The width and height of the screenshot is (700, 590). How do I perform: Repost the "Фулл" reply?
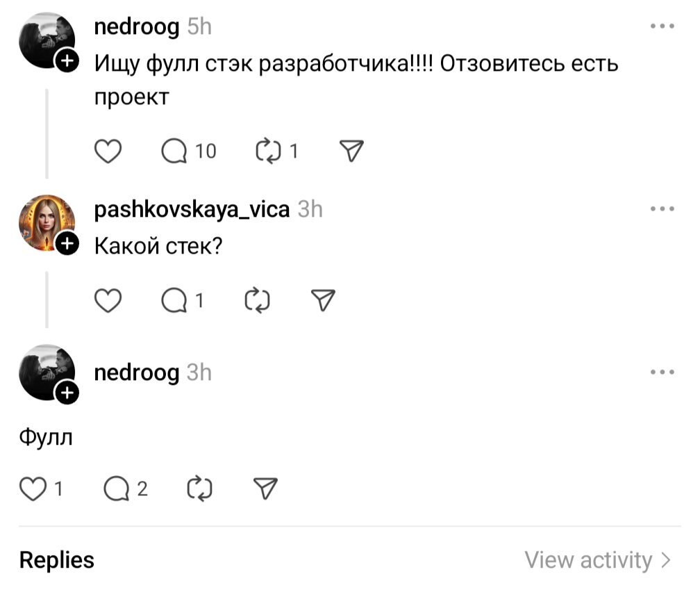(x=200, y=489)
